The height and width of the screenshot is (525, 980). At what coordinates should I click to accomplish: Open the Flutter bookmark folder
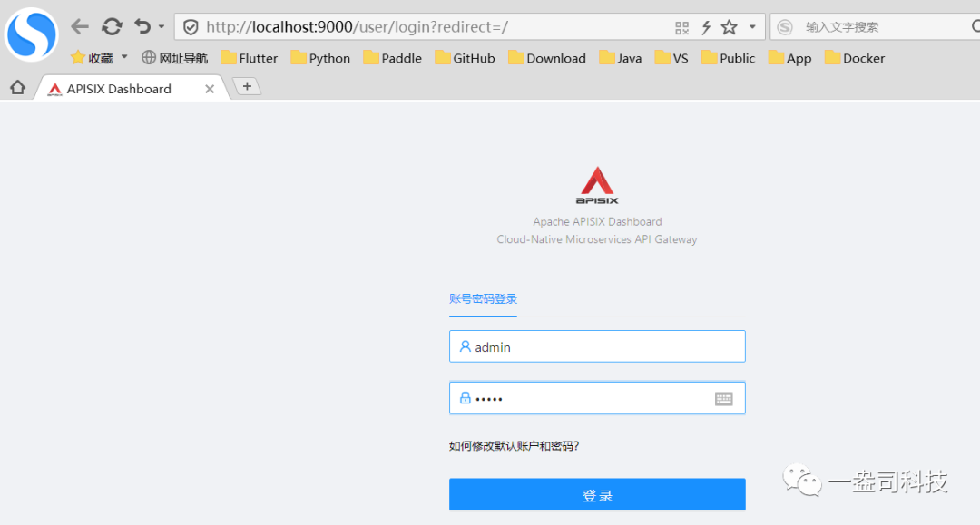(x=250, y=58)
